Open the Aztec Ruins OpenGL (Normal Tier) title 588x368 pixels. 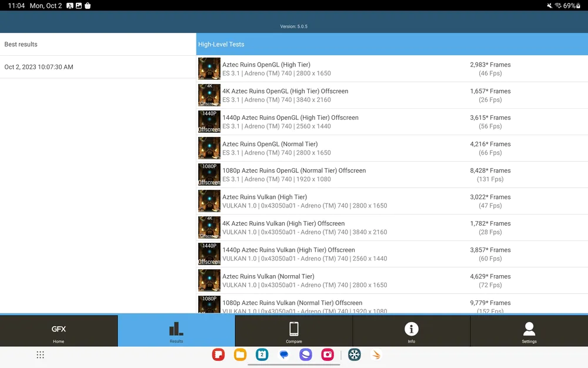pos(270,144)
